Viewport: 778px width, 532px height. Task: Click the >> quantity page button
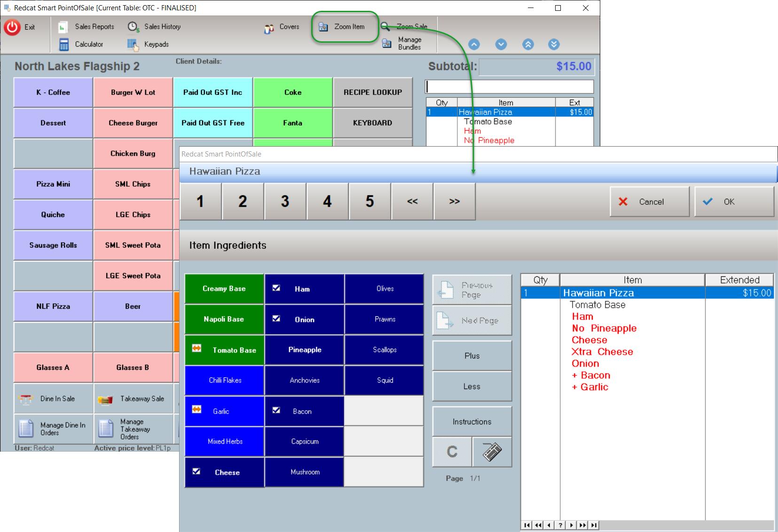(454, 202)
